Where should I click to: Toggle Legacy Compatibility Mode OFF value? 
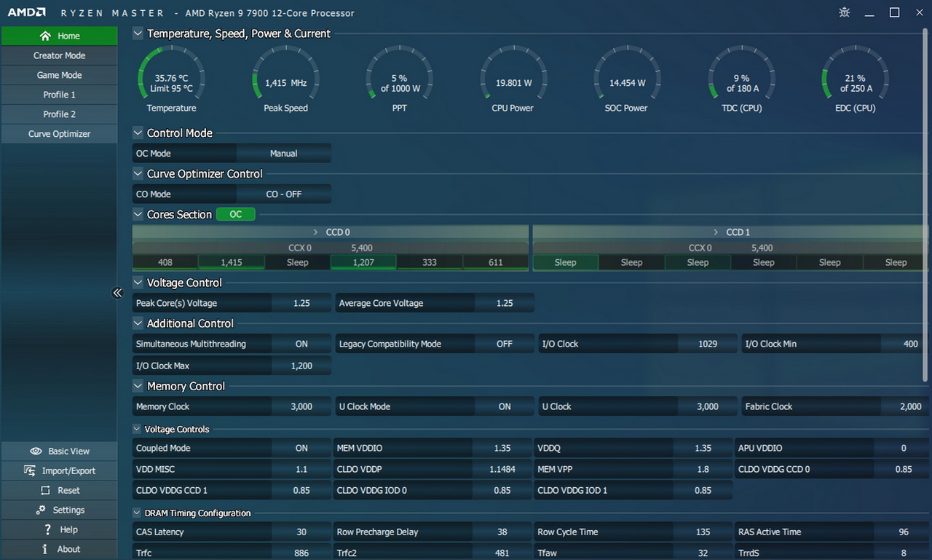click(505, 344)
